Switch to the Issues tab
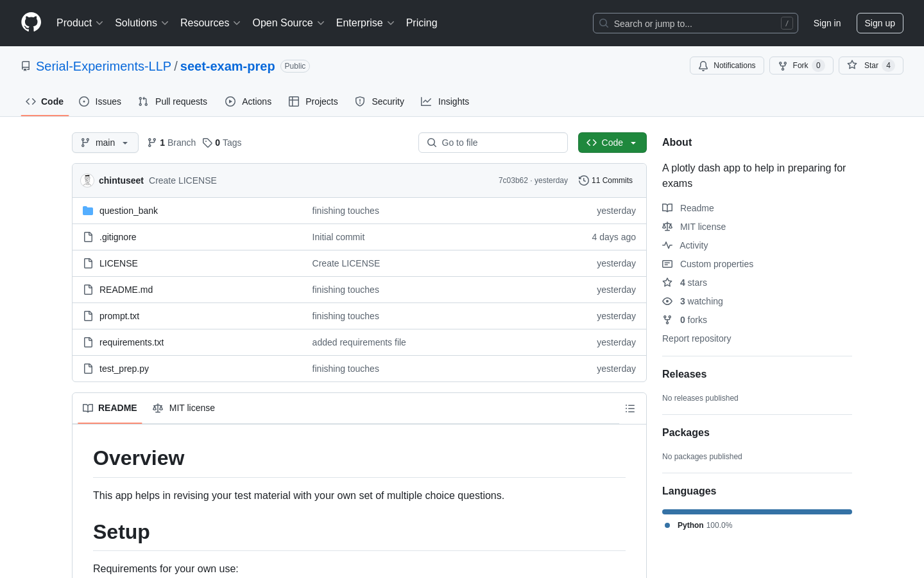Screen dimensions: 924x578 pos(100,101)
